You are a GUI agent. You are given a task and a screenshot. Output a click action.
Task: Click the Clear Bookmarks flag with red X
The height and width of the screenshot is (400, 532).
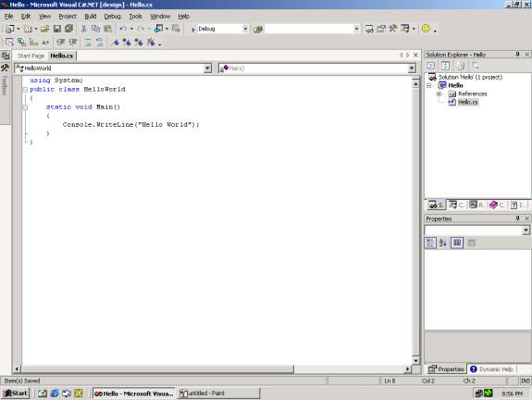[x=151, y=43]
